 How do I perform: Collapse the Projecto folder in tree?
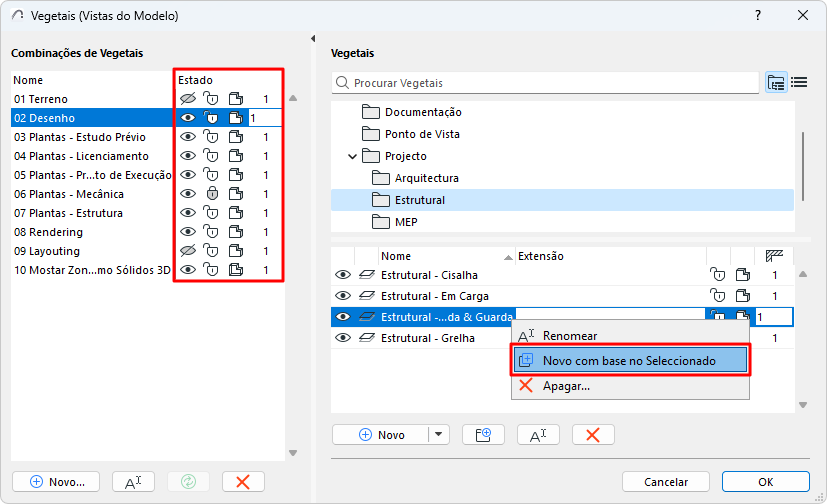click(352, 156)
